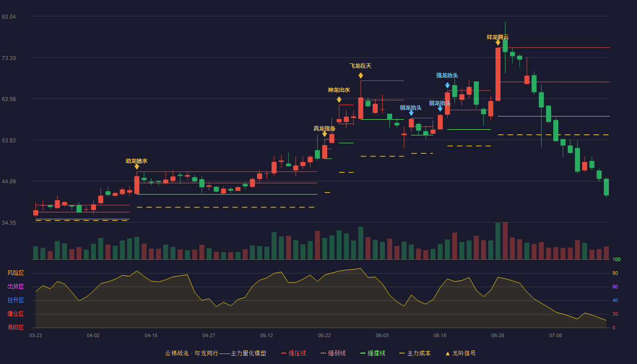Click the 44.09 price axis label
Viewport: 637px width, 364px height.
point(9,181)
